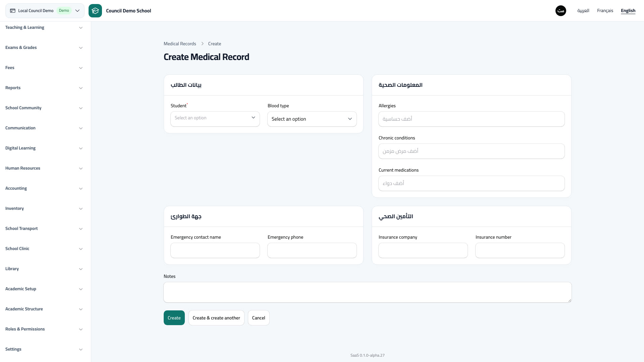Cancel the medical record form
Screen dimensions: 644x362
coord(259,318)
